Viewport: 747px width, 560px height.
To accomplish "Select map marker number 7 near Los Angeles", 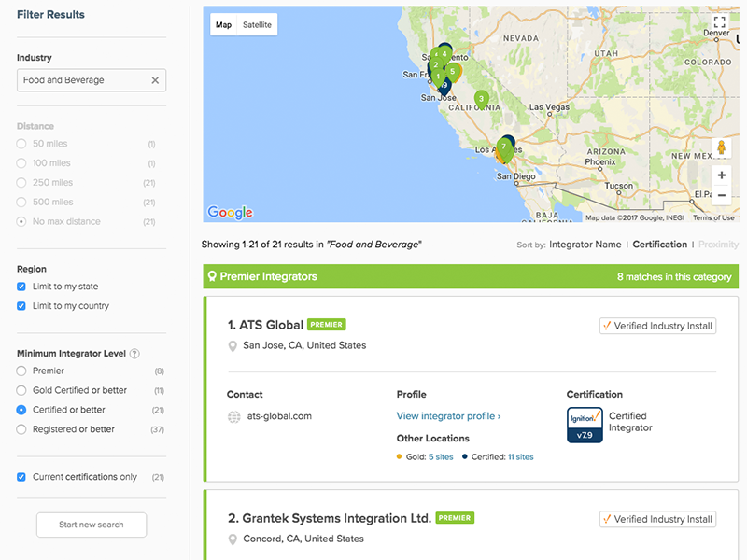I will click(x=504, y=149).
